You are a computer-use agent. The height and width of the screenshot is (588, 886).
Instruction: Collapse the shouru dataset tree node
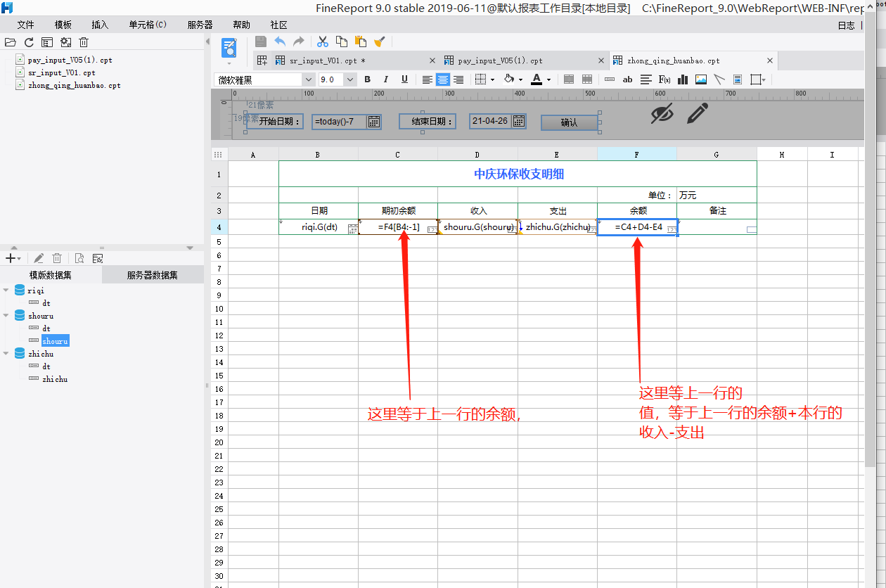click(6, 316)
